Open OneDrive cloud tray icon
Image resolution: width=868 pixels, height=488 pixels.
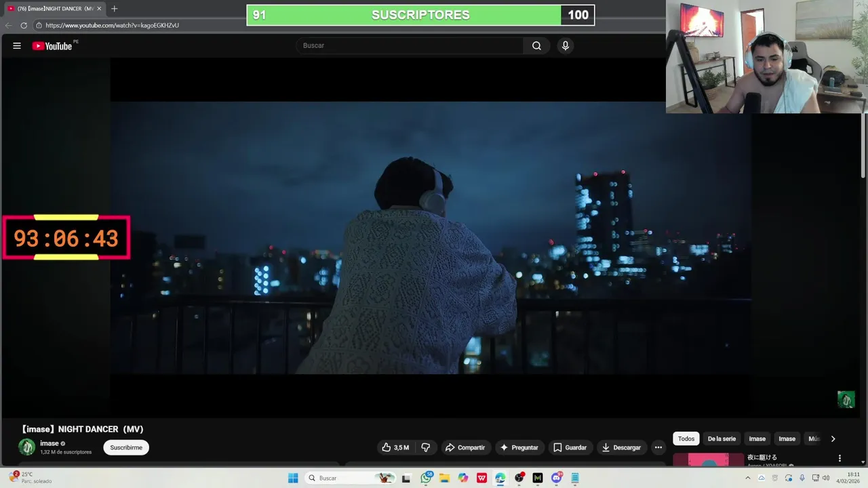click(762, 478)
